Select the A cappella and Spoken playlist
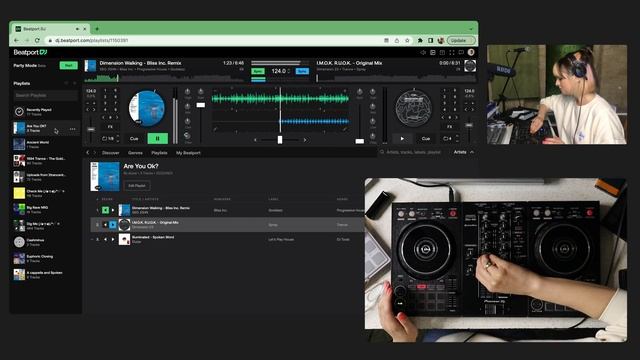The width and height of the screenshot is (640, 360). (45, 274)
